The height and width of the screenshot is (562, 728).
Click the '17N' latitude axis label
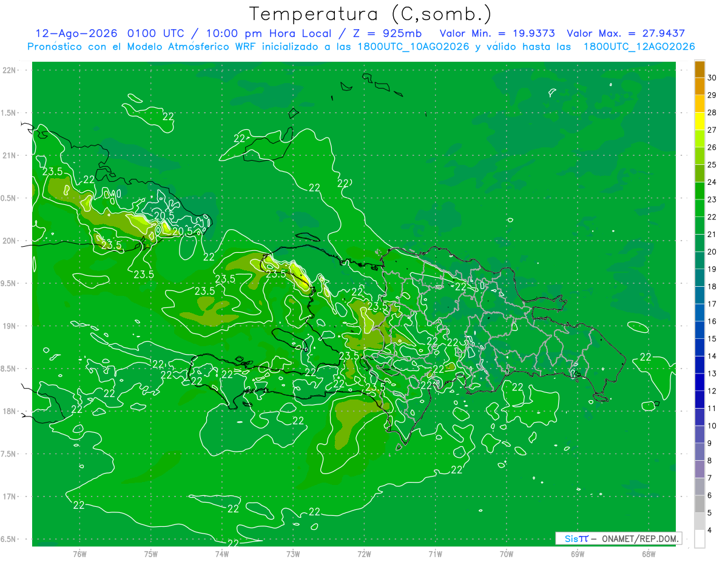pos(10,497)
